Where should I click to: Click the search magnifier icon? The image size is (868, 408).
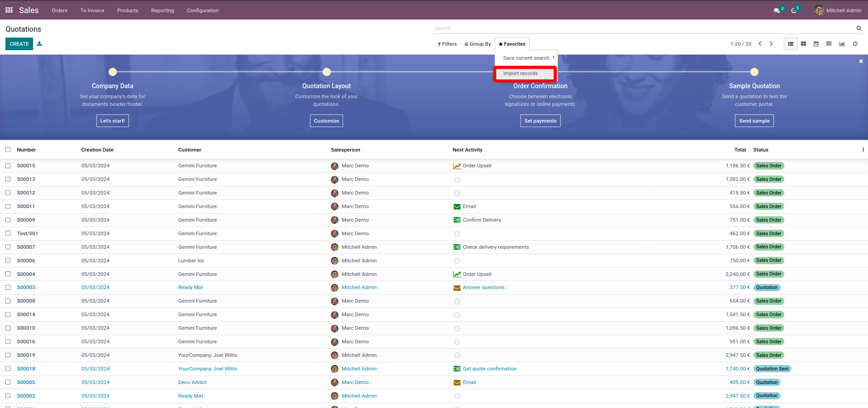pyautogui.click(x=859, y=28)
